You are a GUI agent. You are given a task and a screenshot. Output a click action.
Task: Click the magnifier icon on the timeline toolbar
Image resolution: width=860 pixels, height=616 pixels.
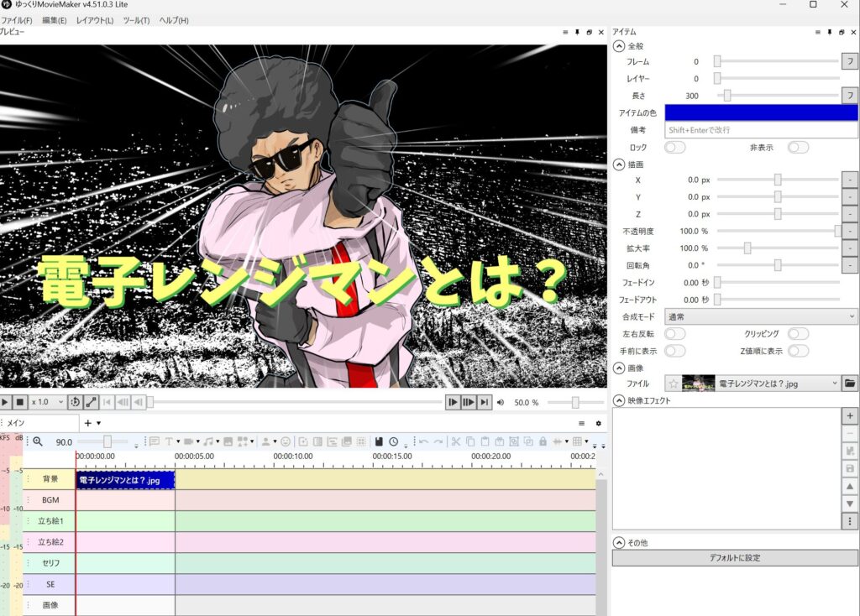click(37, 442)
